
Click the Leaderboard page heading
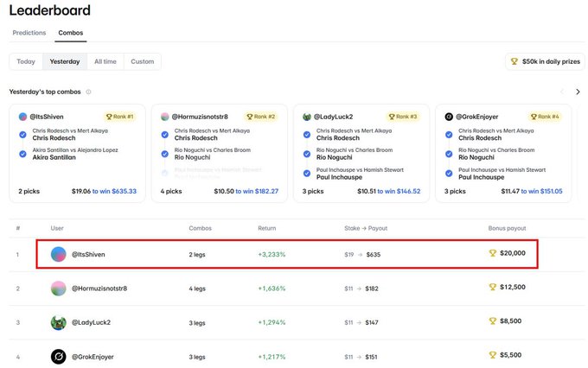coord(50,10)
